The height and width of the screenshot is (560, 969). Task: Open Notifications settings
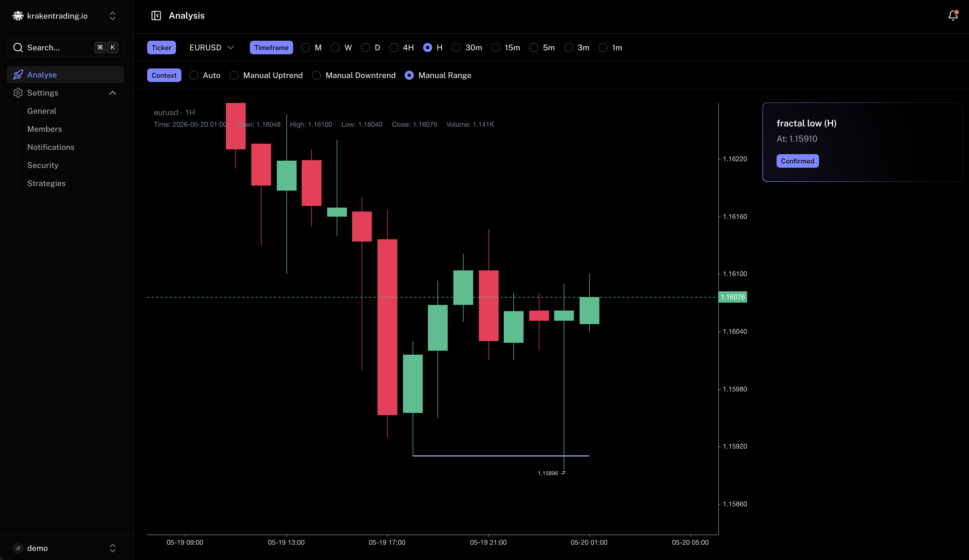tap(51, 147)
